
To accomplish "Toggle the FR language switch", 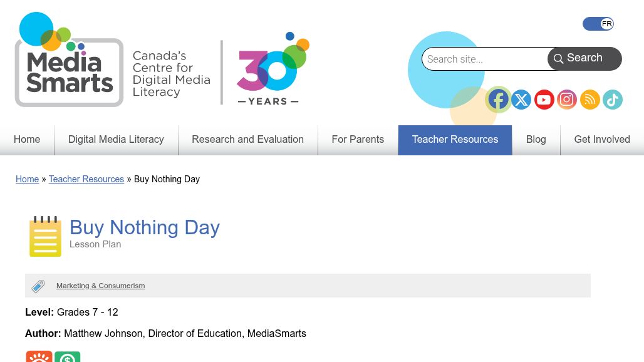I will 598,24.
